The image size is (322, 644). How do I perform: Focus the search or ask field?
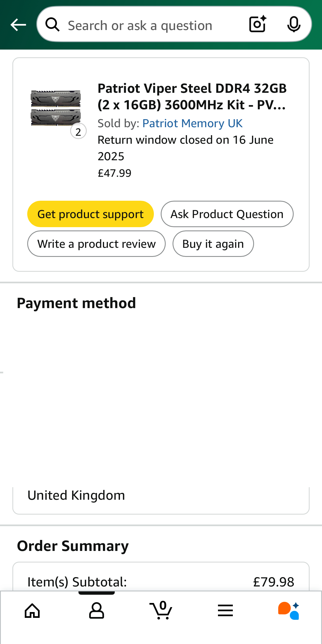[x=149, y=25]
